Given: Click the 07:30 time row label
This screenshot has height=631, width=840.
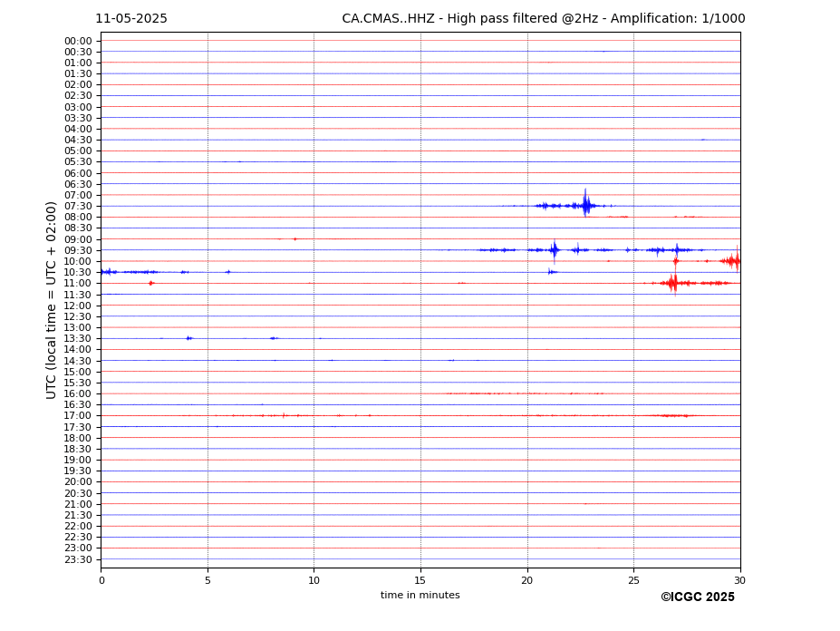Looking at the screenshot, I should [x=78, y=207].
